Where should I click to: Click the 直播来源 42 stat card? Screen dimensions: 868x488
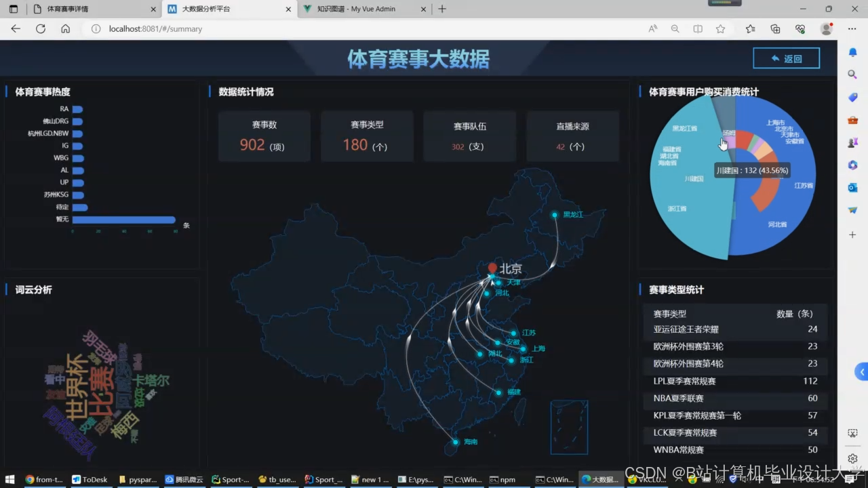click(x=572, y=136)
